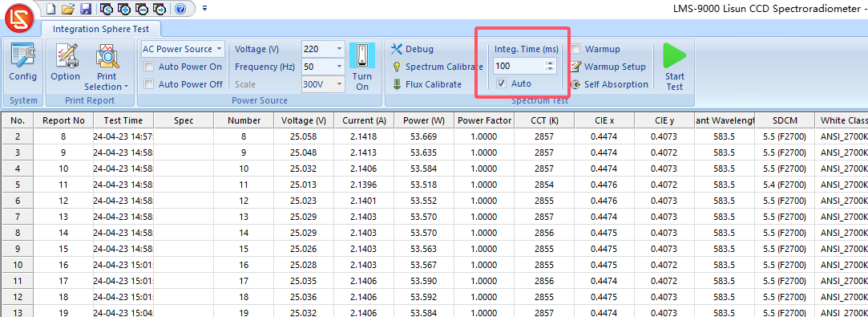Save using the floppy disk icon
868x317 pixels.
click(x=85, y=8)
